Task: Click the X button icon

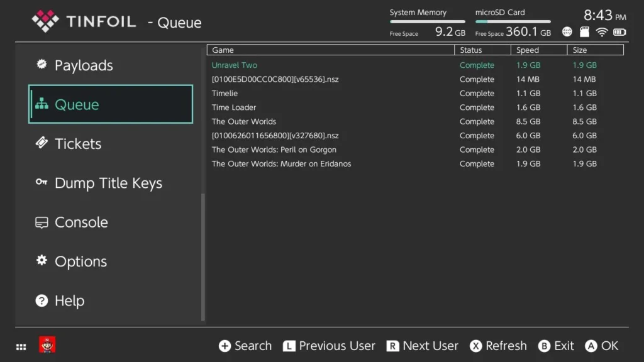Action: click(x=475, y=346)
